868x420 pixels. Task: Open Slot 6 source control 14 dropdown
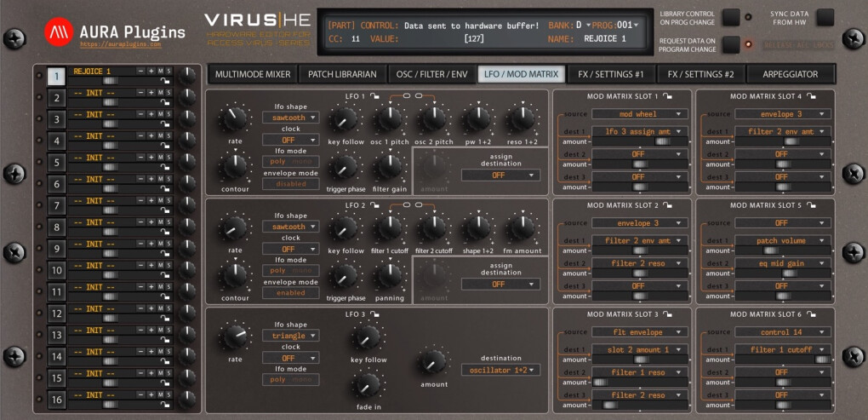click(783, 332)
